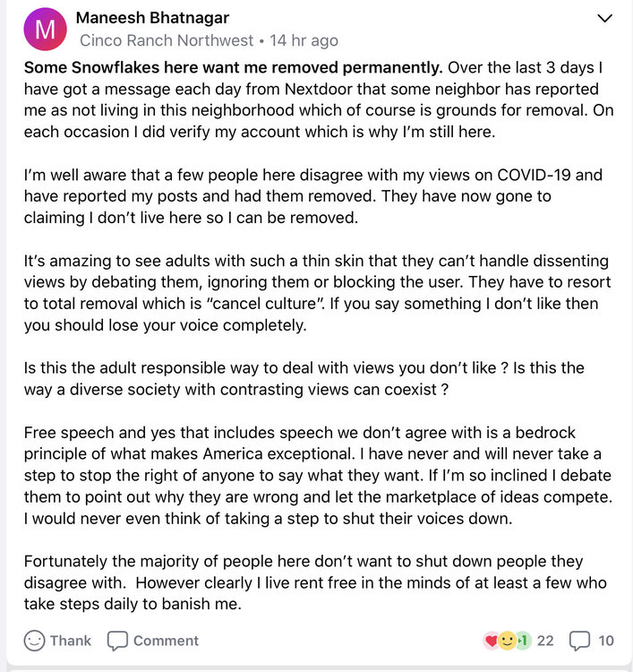Click the green +1 reaction badge
This screenshot has height=672, width=633.
click(x=522, y=641)
